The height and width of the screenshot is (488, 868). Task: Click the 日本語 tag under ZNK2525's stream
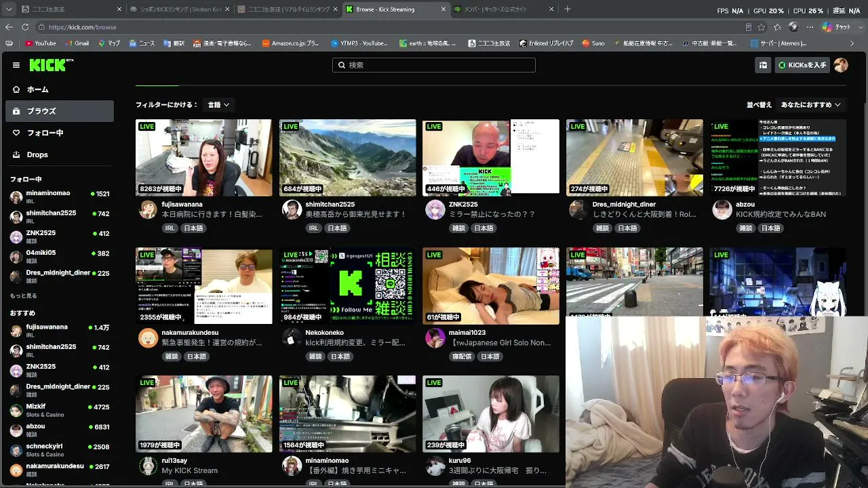click(484, 228)
